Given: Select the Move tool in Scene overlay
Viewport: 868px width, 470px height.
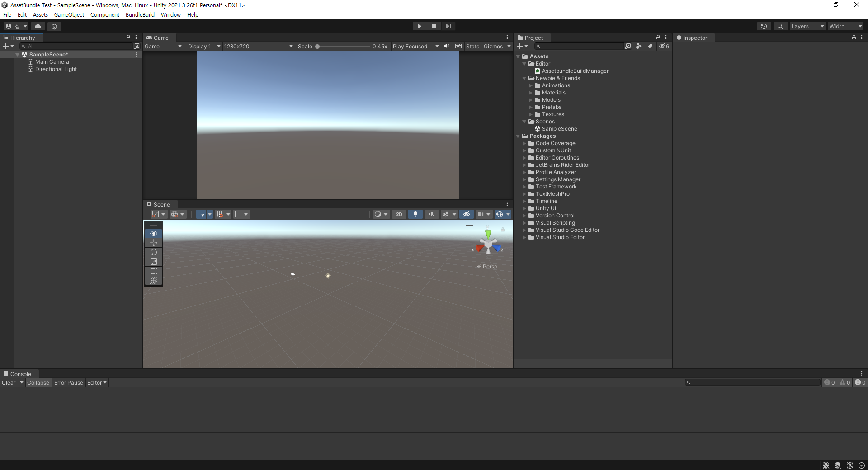Looking at the screenshot, I should [154, 243].
